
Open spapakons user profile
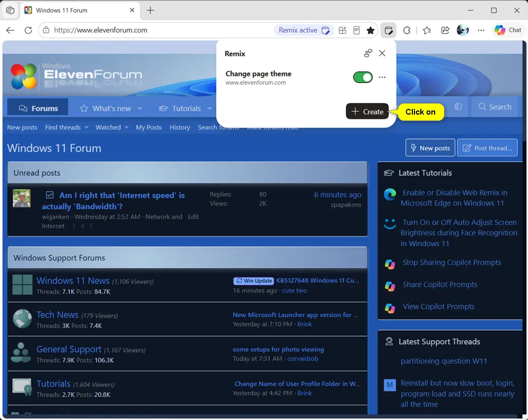[x=346, y=205]
